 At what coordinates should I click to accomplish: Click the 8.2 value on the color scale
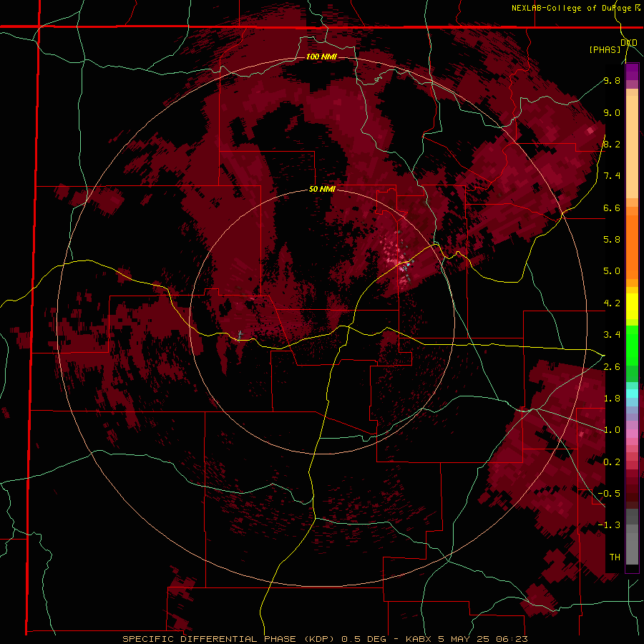(x=612, y=144)
